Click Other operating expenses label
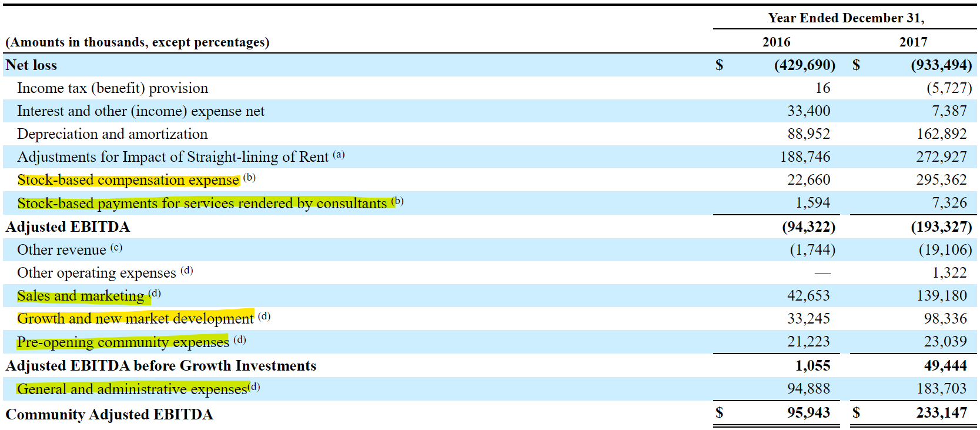980x430 pixels. point(96,273)
